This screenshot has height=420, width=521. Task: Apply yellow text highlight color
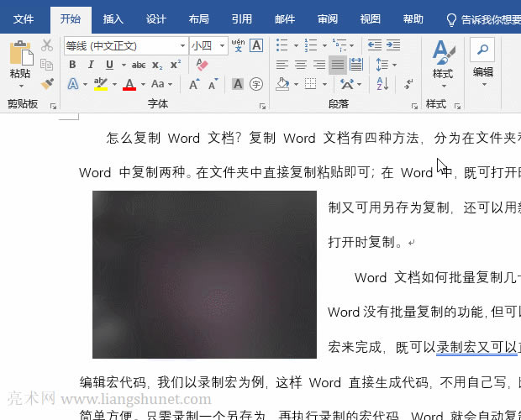click(x=101, y=84)
